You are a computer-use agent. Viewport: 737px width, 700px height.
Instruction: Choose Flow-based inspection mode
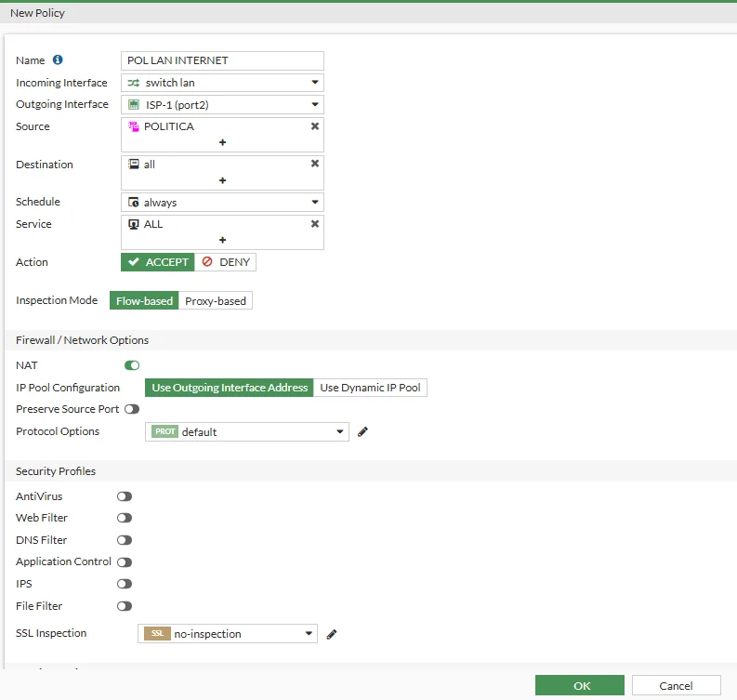[144, 301]
